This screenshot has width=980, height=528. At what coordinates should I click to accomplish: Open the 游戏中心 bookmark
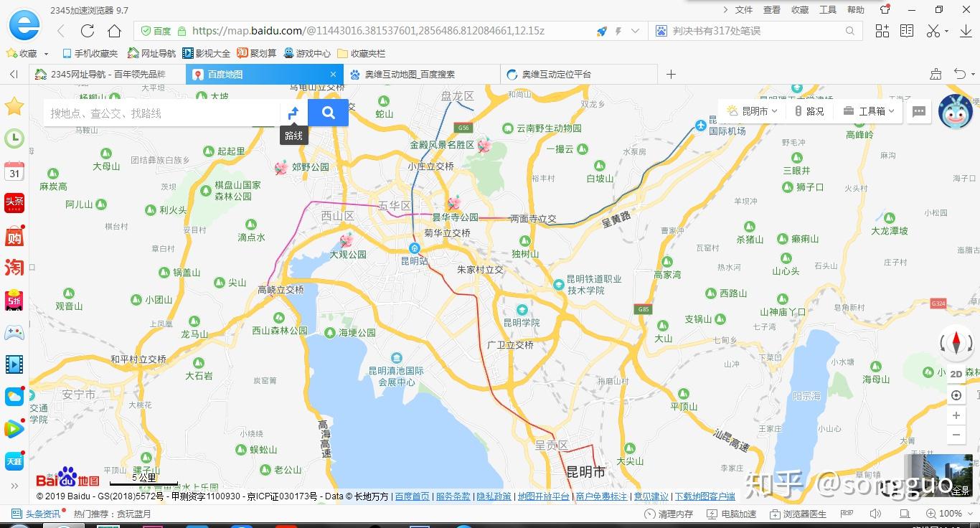tap(307, 54)
